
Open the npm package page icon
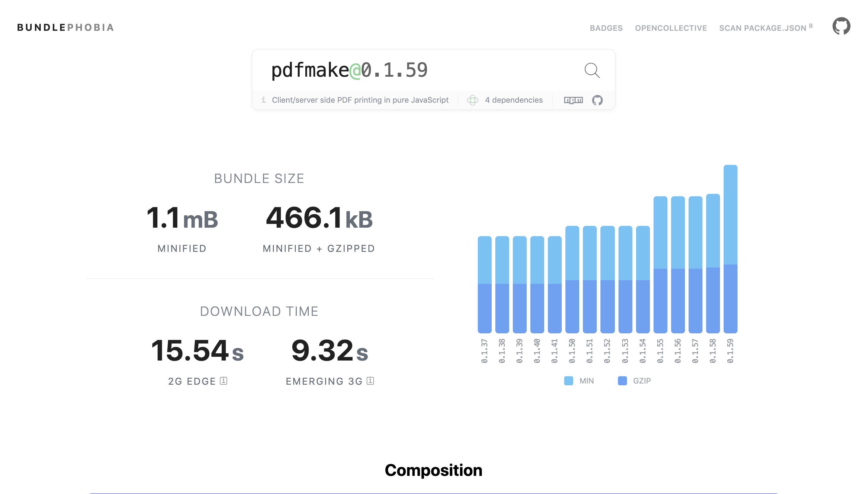tap(573, 100)
